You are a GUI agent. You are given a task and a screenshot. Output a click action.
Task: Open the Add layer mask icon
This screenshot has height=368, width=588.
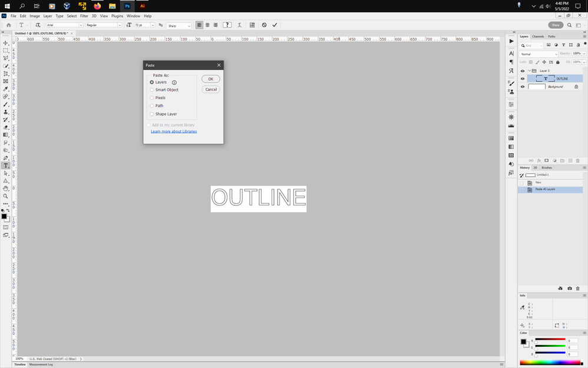pos(546,159)
